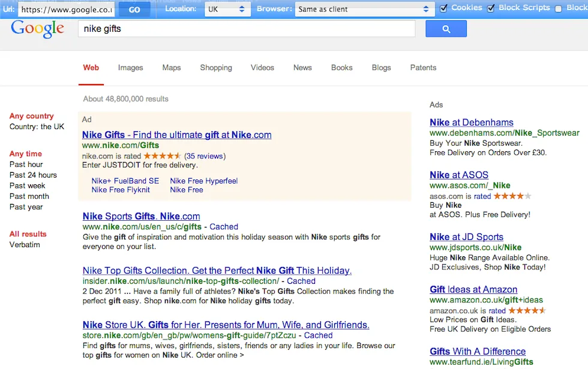Click the asos.com star rating

coord(512,196)
